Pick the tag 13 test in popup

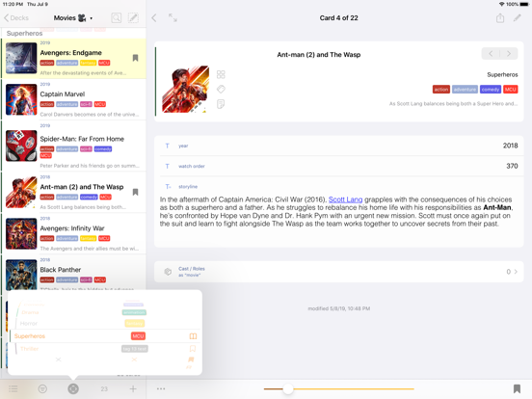click(x=135, y=349)
